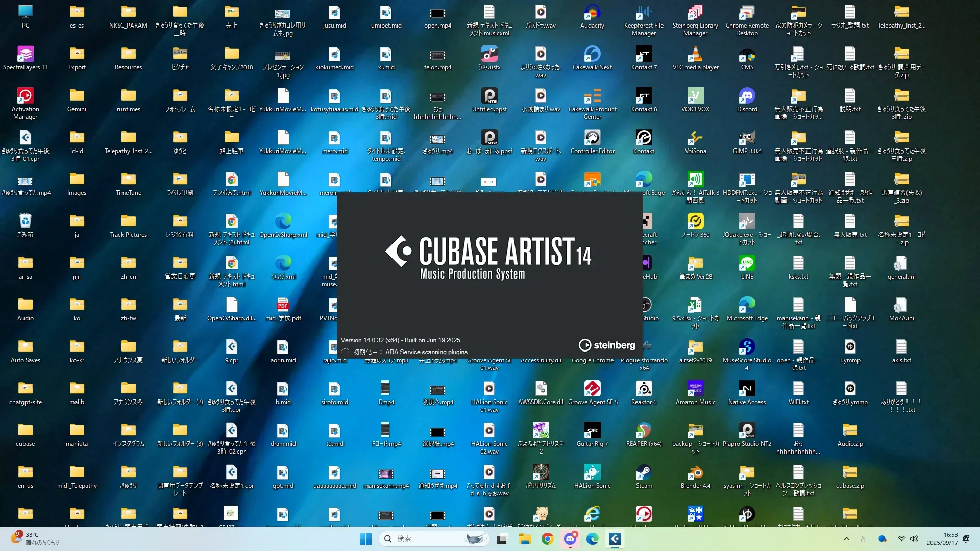Click the Cubase icon in taskbar
Viewport: 980px width, 551px height.
point(615,539)
